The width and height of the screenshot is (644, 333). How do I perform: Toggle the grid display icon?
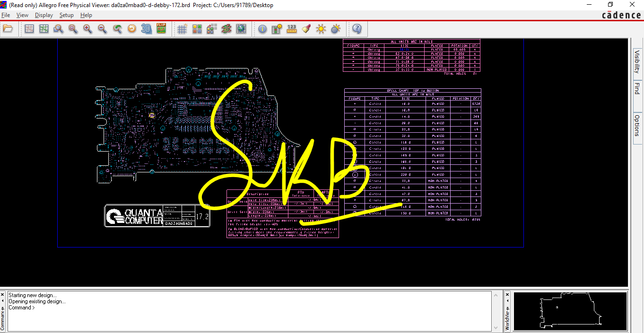(x=183, y=29)
